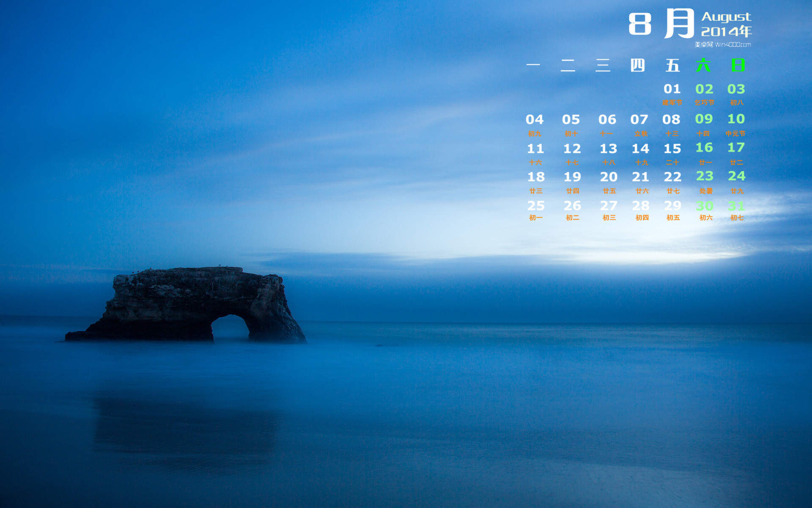Choose green date 17
The image size is (812, 508).
click(736, 147)
